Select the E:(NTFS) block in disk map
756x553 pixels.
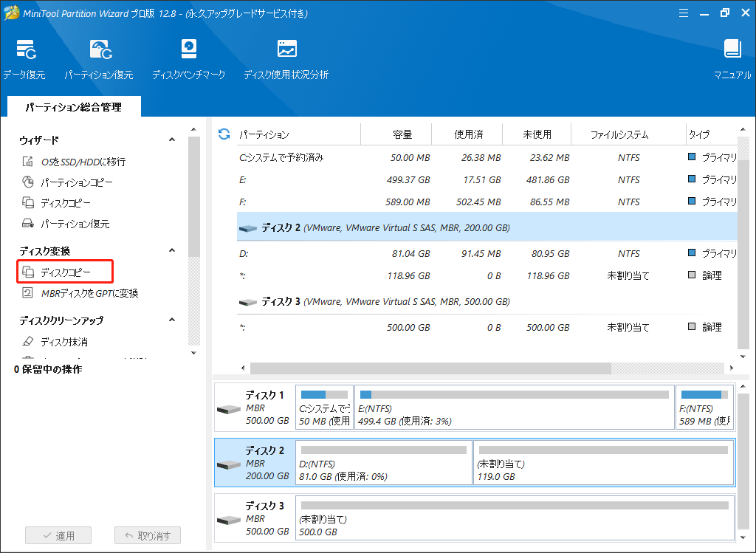[515, 407]
